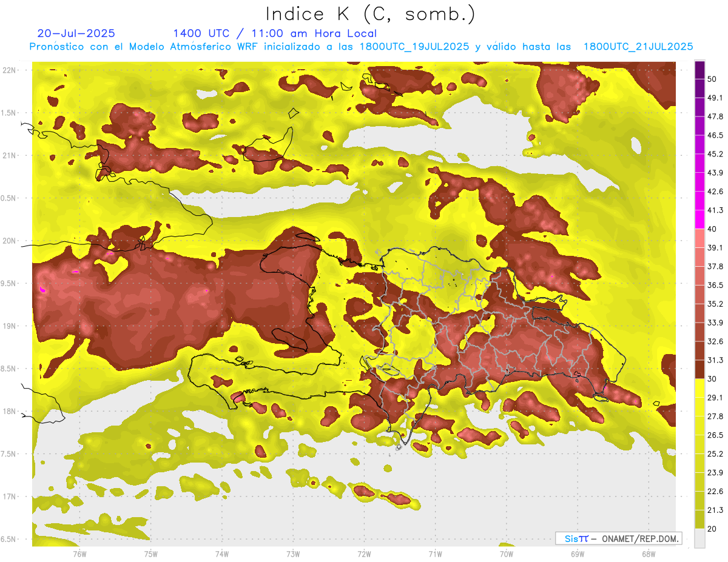Click the 21N latitude label
Screen dimensions: 728x562
pos(10,155)
